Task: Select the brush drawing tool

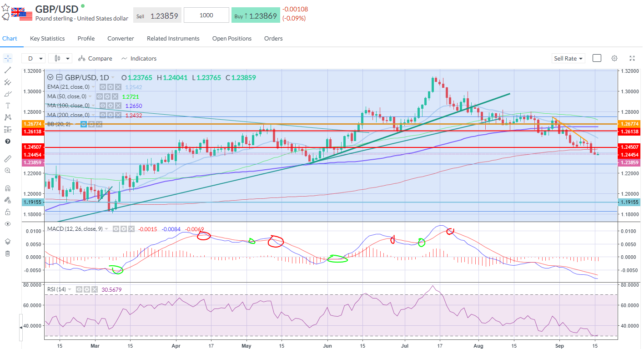Action: (7, 94)
